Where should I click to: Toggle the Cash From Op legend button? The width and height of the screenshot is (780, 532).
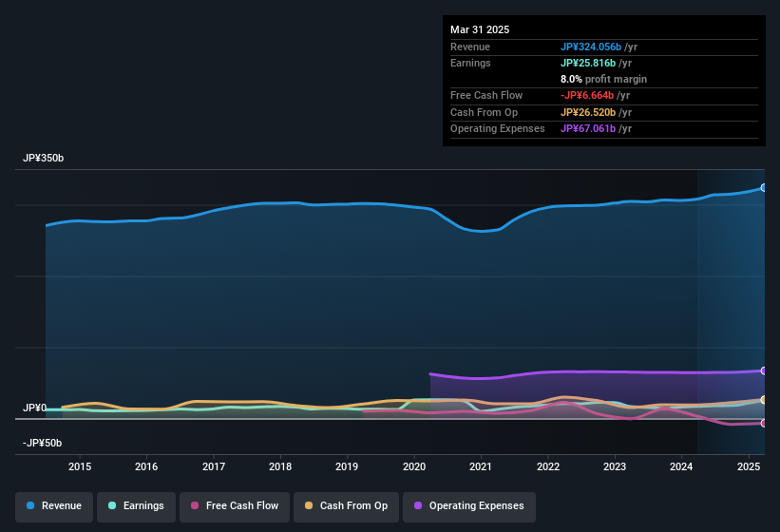[x=346, y=506]
